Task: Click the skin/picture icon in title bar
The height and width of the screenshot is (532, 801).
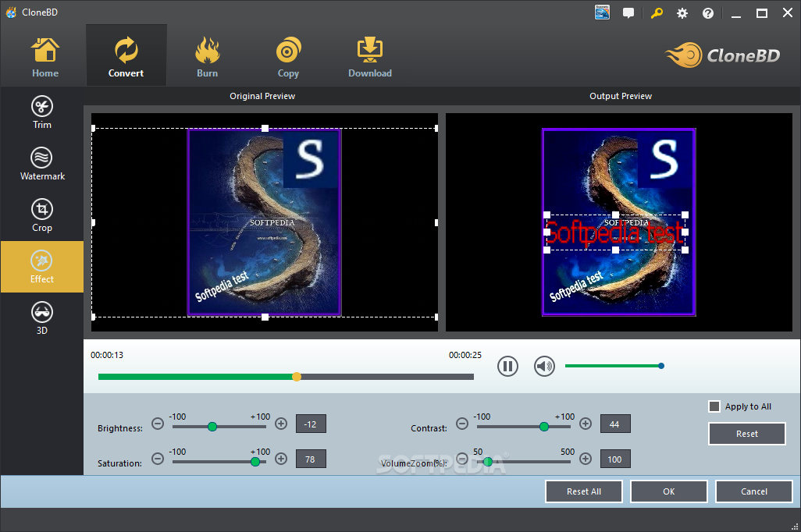Action: pos(602,12)
